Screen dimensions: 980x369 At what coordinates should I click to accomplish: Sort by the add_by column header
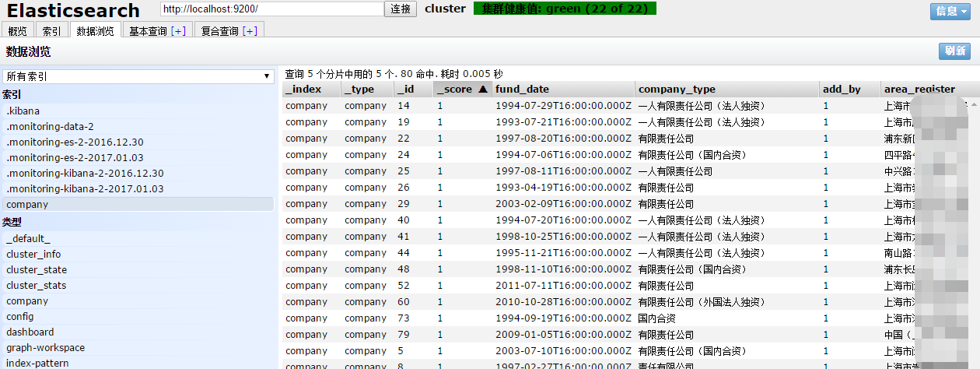tap(850, 90)
